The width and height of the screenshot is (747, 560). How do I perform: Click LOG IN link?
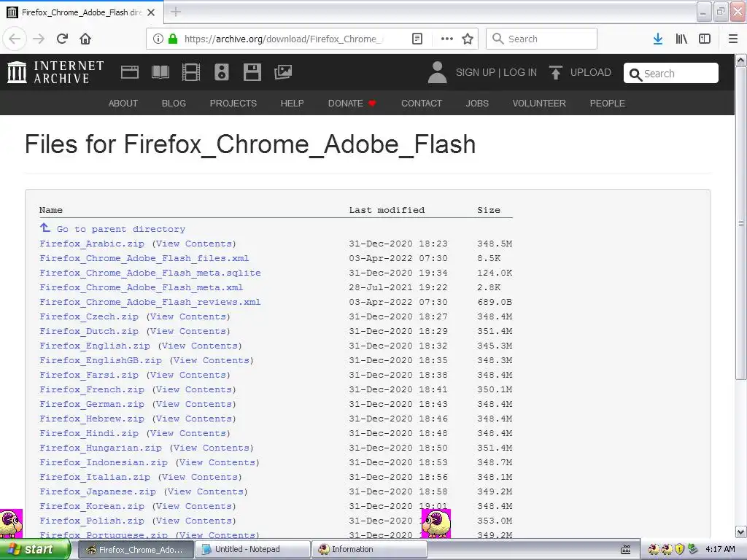pos(519,72)
